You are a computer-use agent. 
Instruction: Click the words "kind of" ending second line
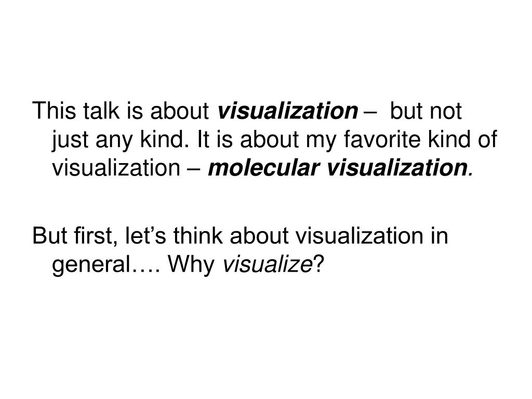point(462,139)
